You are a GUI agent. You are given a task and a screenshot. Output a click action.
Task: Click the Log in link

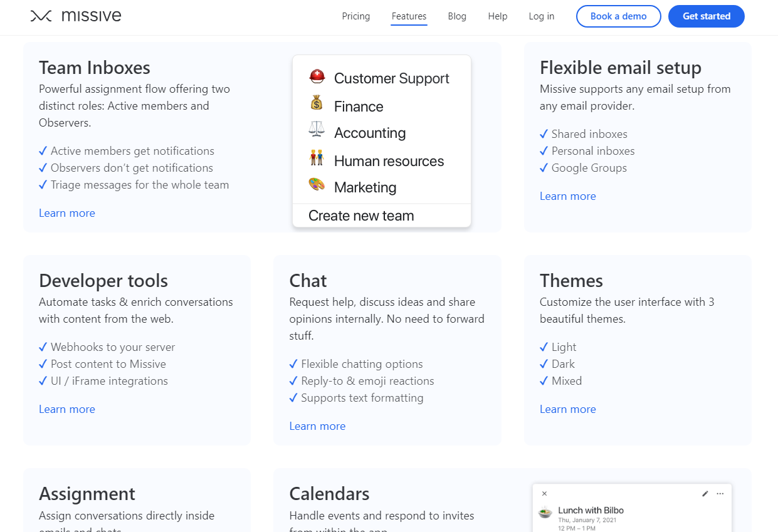542,16
